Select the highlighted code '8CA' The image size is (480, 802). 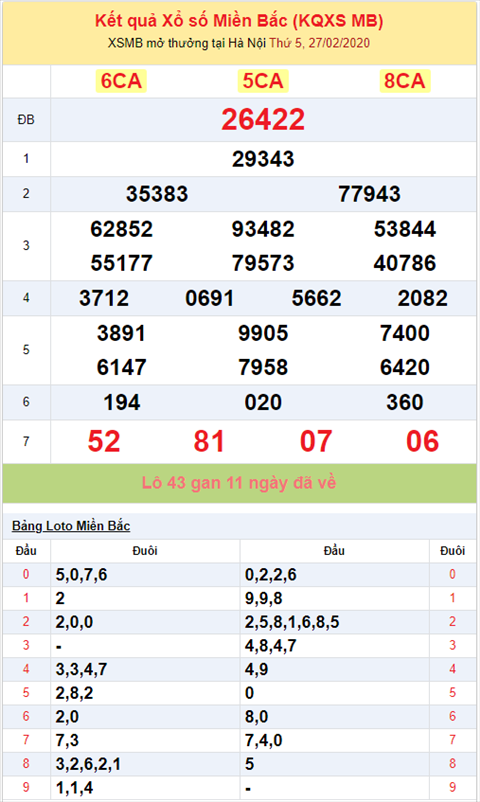pos(405,81)
